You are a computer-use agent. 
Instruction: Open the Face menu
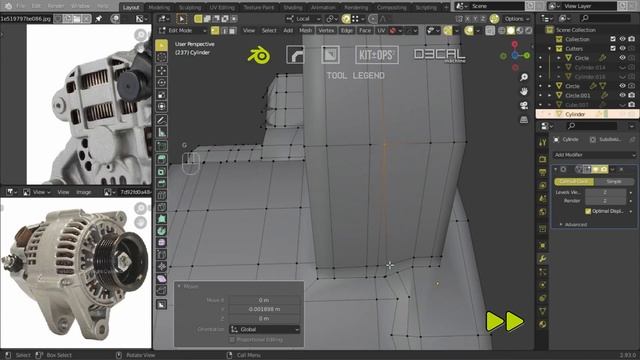coord(365,31)
